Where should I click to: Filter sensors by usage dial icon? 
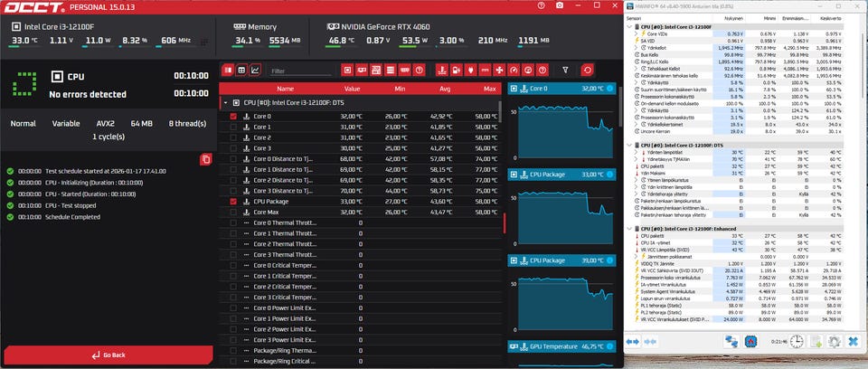pyautogui.click(x=528, y=71)
